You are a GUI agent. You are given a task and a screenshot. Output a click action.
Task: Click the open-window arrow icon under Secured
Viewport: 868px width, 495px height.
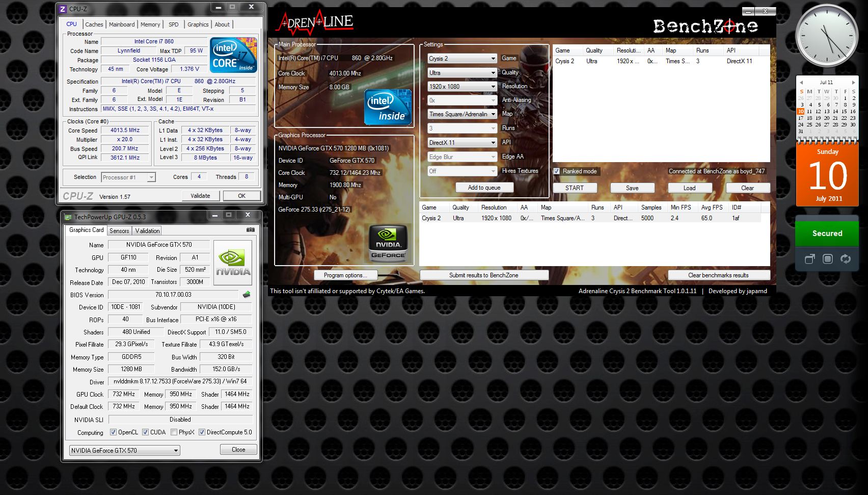click(x=809, y=259)
